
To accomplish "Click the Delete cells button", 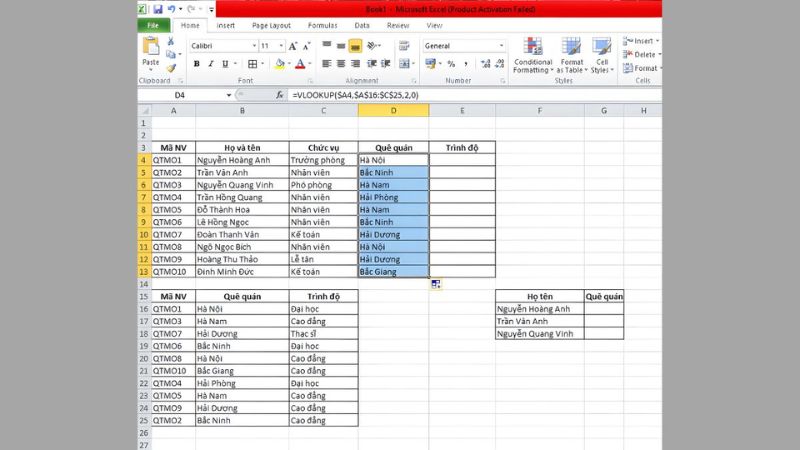I will (x=641, y=55).
